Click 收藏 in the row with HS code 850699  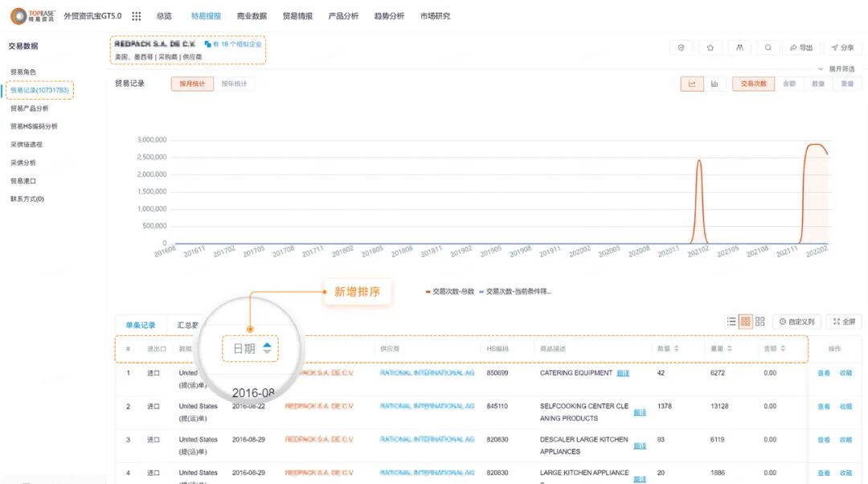click(845, 373)
